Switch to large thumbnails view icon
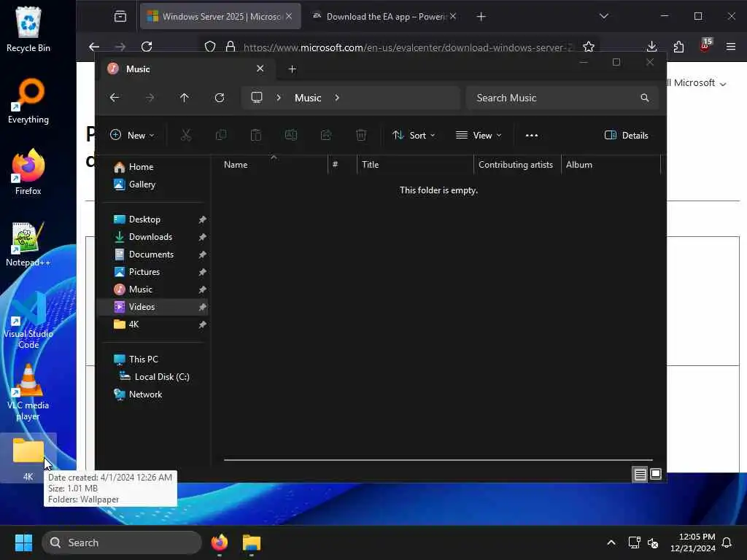 coord(656,474)
